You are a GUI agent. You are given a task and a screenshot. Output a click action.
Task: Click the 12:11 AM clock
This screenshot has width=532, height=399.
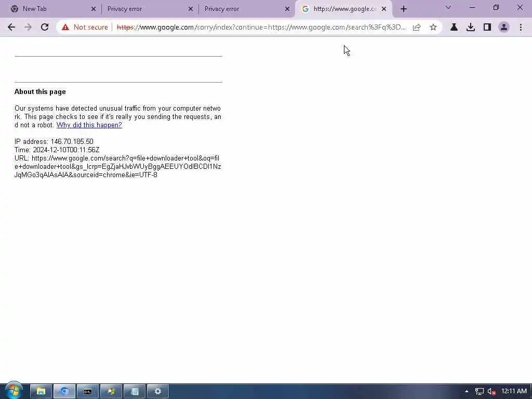[x=514, y=391]
